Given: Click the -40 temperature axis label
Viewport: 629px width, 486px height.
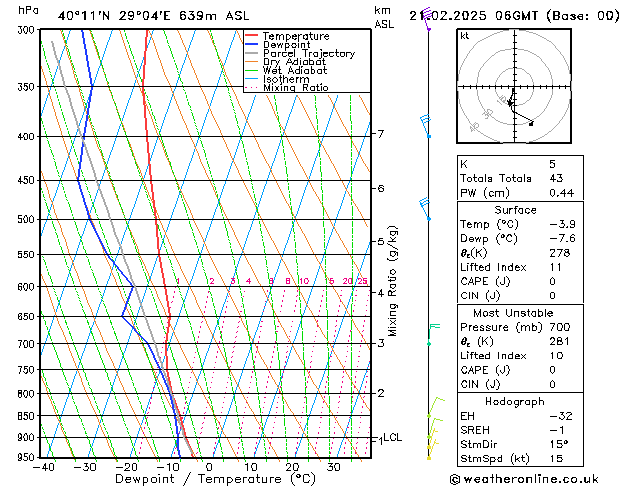Looking at the screenshot, I should pos(43,467).
